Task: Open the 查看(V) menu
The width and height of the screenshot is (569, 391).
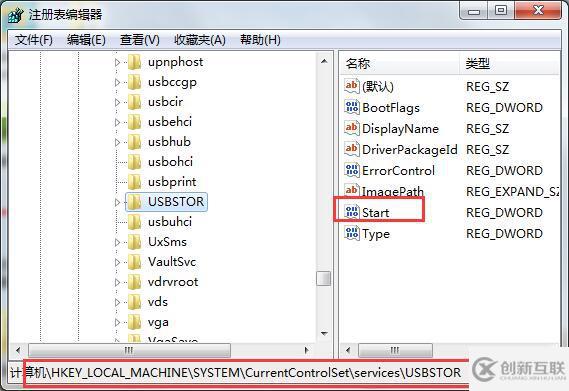Action: pyautogui.click(x=140, y=40)
